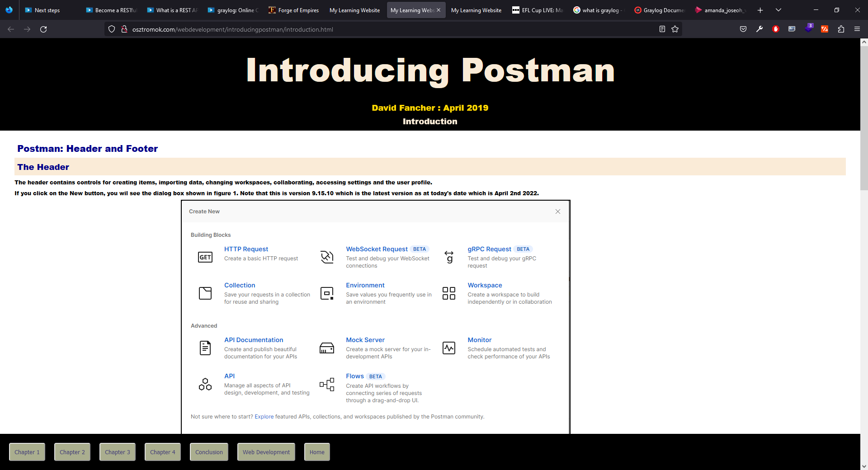Click the Conclusion button
Screen dimensions: 868x470
[209, 452]
